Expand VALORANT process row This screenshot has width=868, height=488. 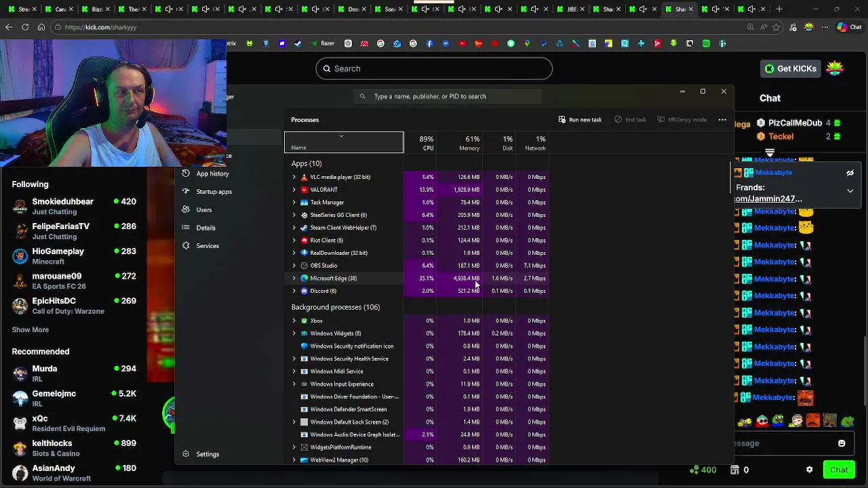[x=294, y=190]
